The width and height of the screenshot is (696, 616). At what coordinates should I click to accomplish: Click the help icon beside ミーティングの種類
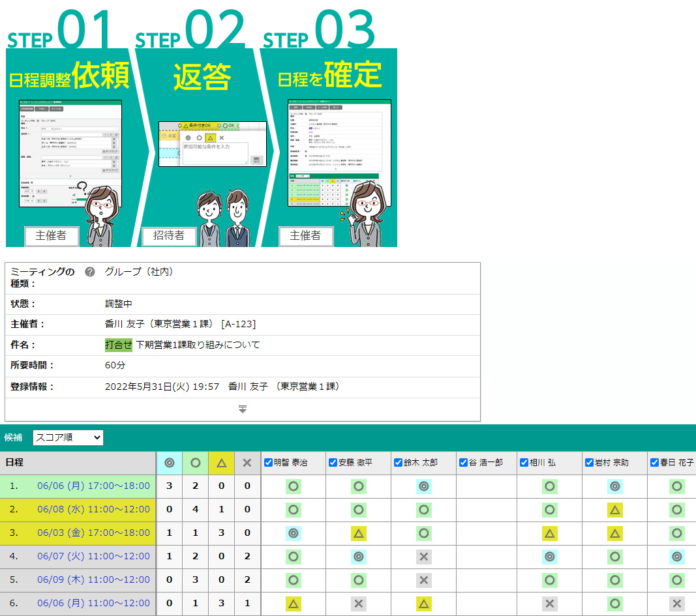[x=90, y=272]
